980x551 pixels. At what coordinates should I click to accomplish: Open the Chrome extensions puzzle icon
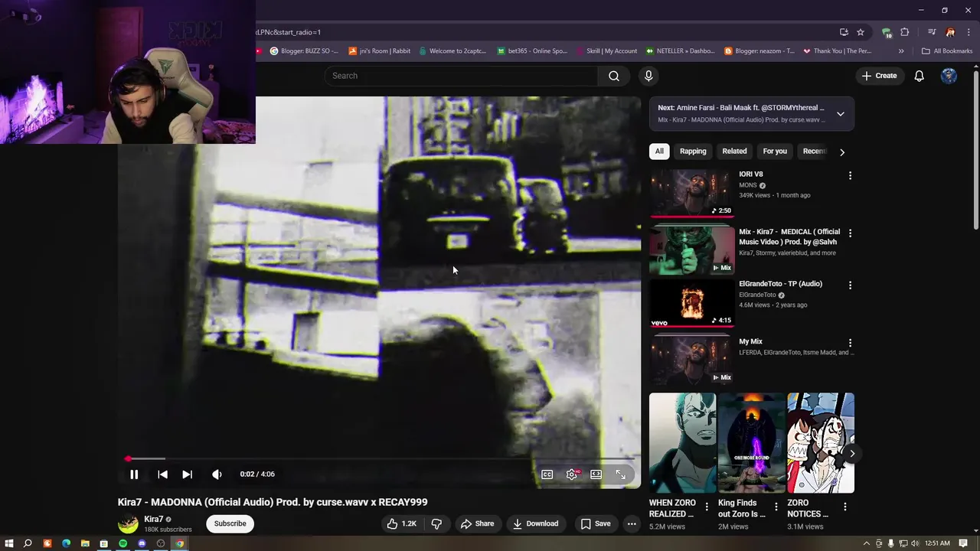coord(904,32)
